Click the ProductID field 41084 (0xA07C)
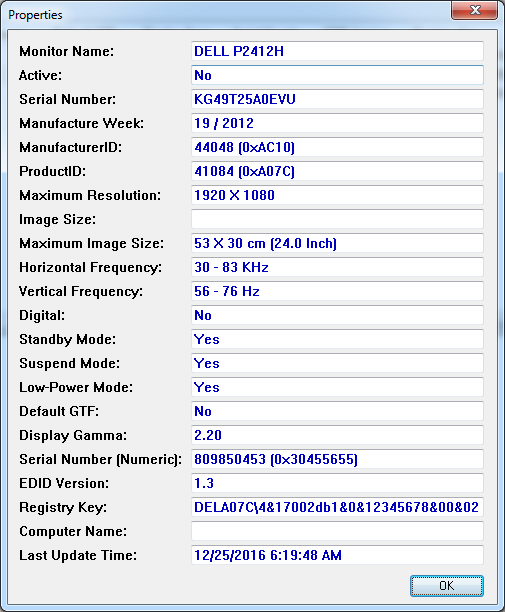Viewport: 505px width, 612px height. 337,171
